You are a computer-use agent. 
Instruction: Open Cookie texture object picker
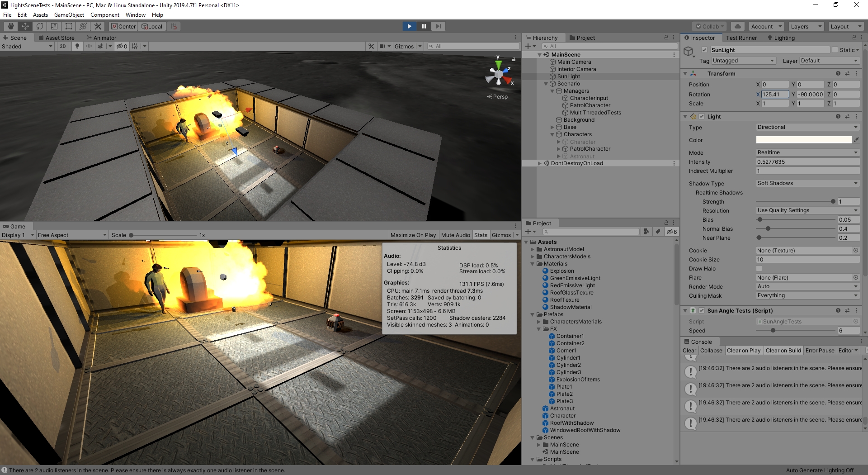click(856, 250)
